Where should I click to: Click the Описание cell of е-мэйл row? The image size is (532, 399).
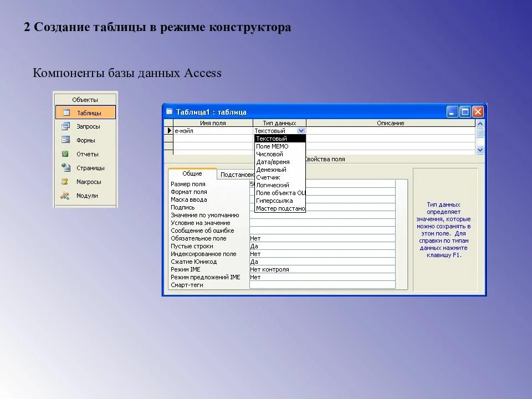click(x=391, y=131)
